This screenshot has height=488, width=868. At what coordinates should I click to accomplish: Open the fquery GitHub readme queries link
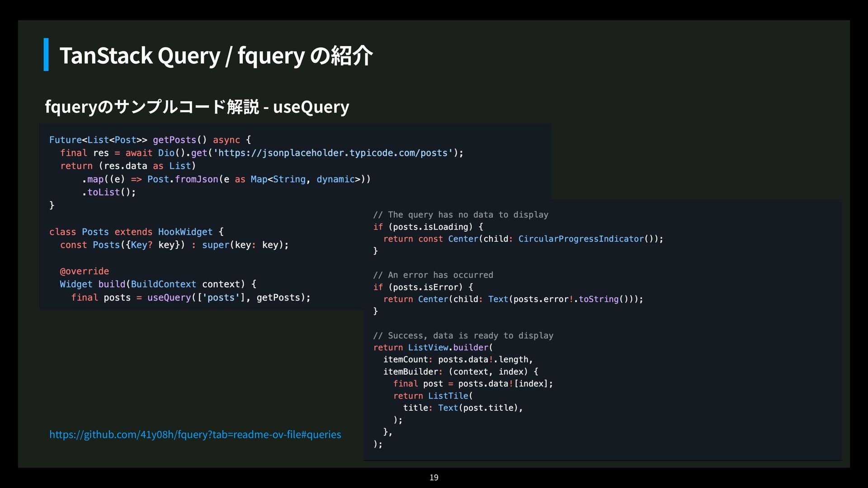(195, 434)
